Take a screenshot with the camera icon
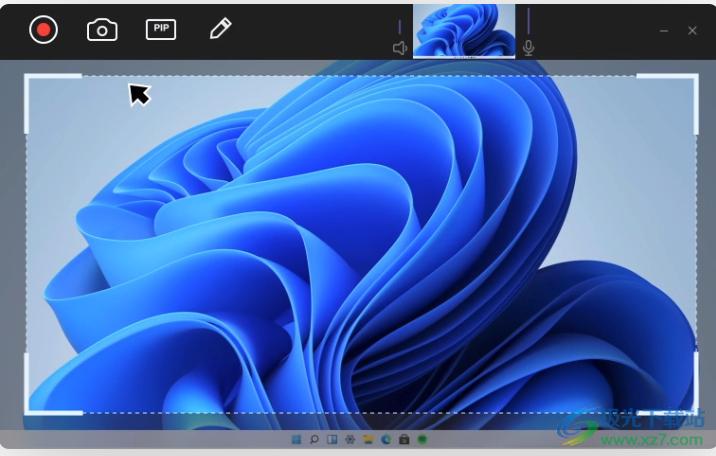This screenshot has height=456, width=716. pyautogui.click(x=102, y=30)
